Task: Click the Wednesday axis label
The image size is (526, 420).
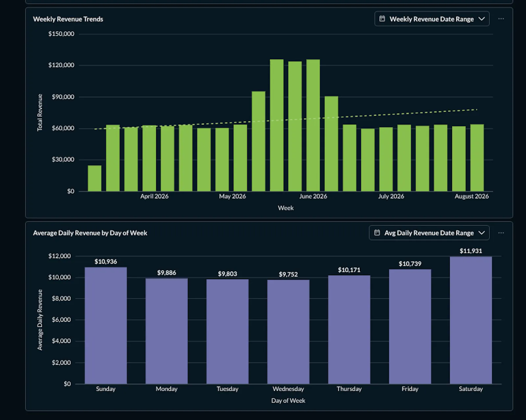Action: (288, 389)
